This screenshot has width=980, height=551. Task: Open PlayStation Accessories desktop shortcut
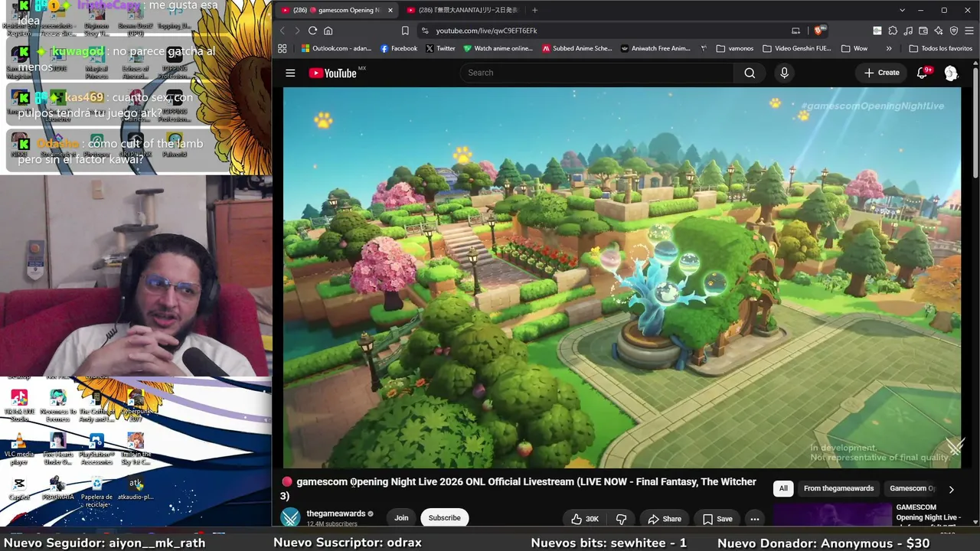point(96,449)
